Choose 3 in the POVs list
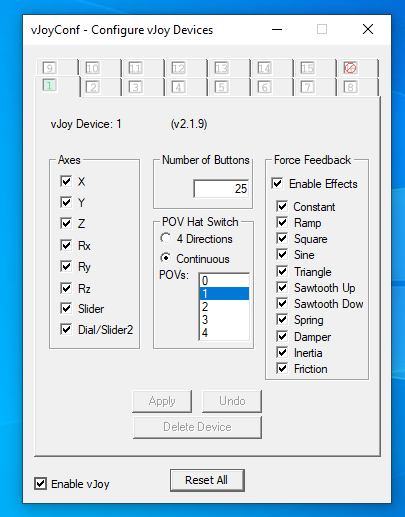The width and height of the screenshot is (405, 517). [224, 320]
